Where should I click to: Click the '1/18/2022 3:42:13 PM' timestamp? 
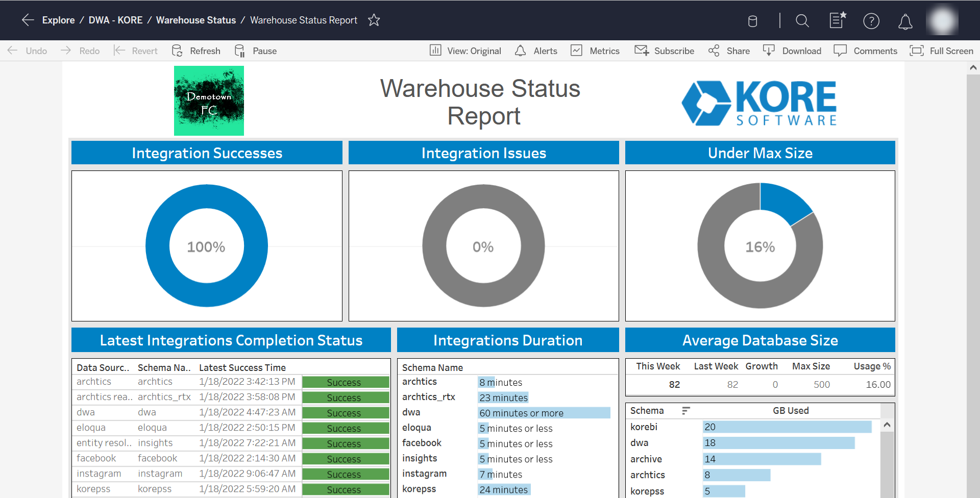tap(247, 382)
